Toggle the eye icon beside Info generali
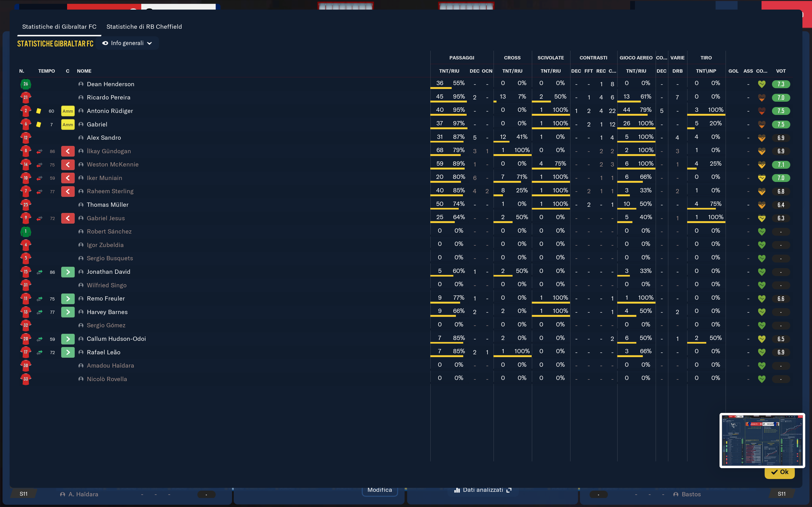The width and height of the screenshot is (812, 507). click(105, 43)
